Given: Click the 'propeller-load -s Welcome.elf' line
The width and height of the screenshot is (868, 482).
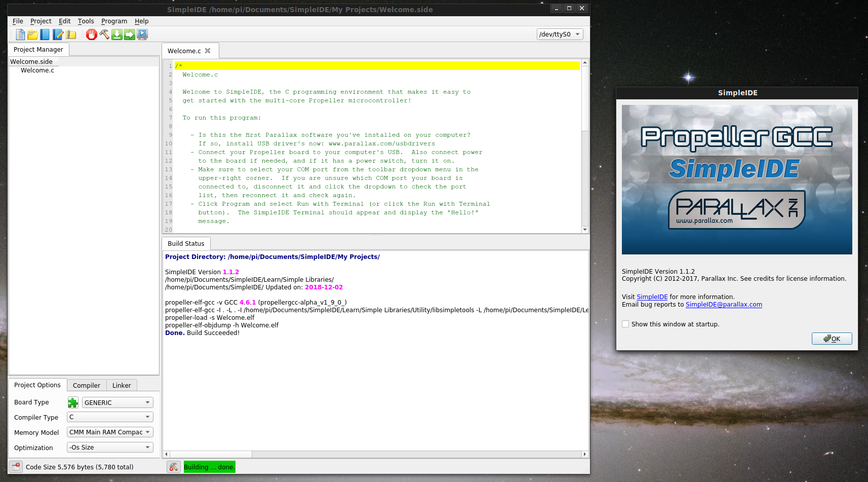Looking at the screenshot, I should tap(210, 318).
